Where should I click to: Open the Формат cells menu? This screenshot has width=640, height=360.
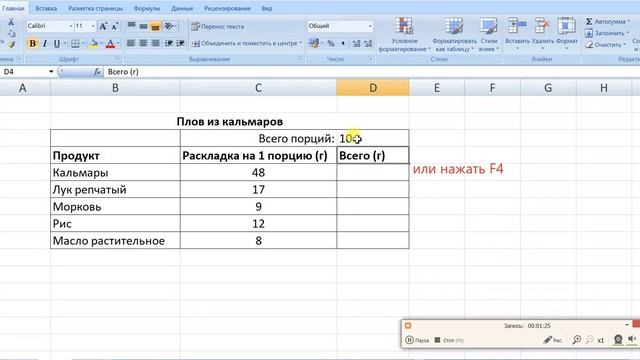[567, 34]
